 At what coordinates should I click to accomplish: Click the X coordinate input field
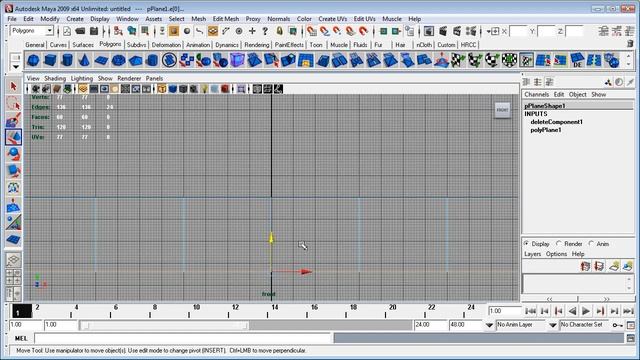[x=519, y=31]
